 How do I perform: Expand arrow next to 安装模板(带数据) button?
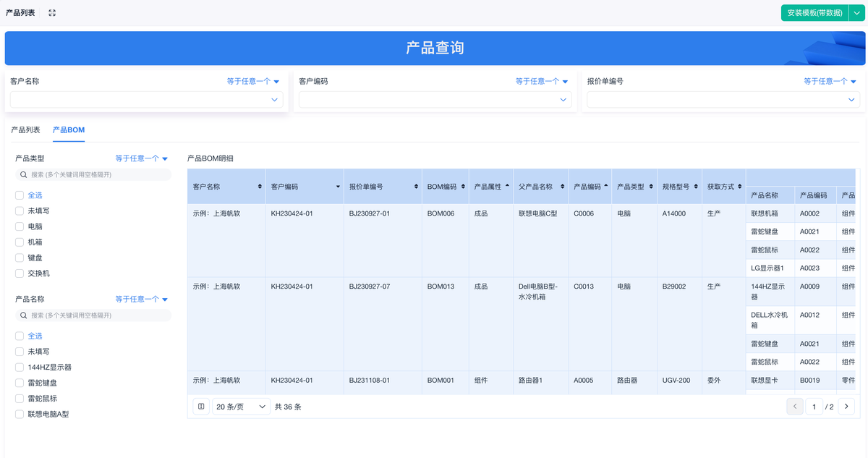[x=858, y=13]
